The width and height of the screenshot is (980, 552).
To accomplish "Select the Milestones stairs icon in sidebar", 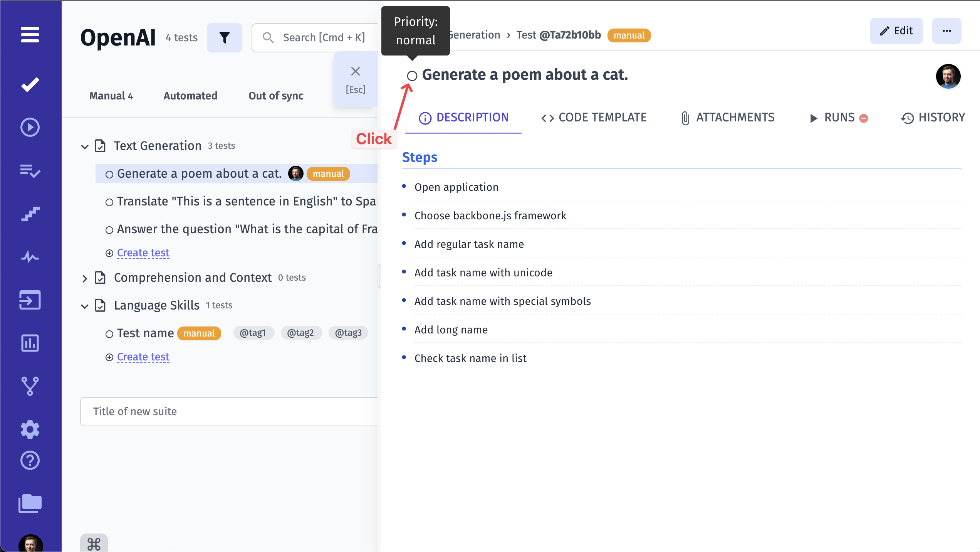I will pyautogui.click(x=30, y=214).
